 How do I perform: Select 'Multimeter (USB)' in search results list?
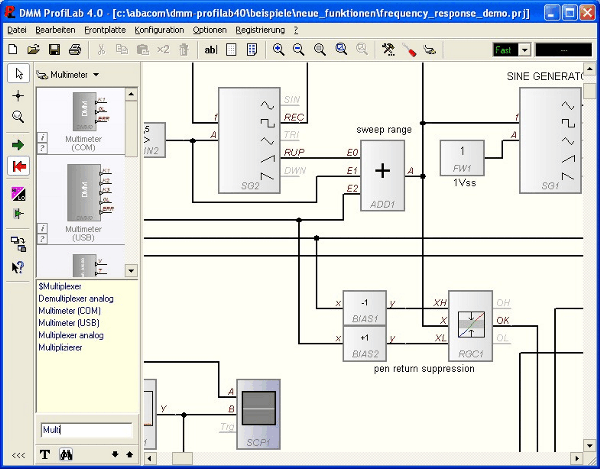69,323
